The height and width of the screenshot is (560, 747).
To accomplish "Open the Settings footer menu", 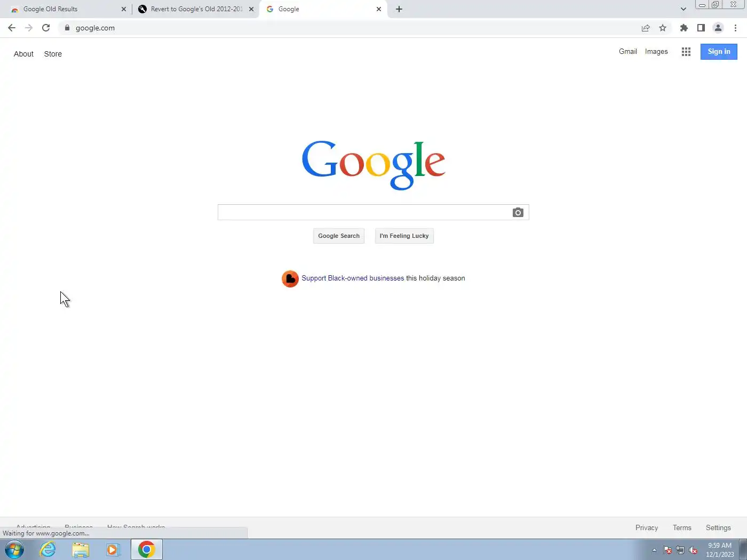I will tap(718, 528).
